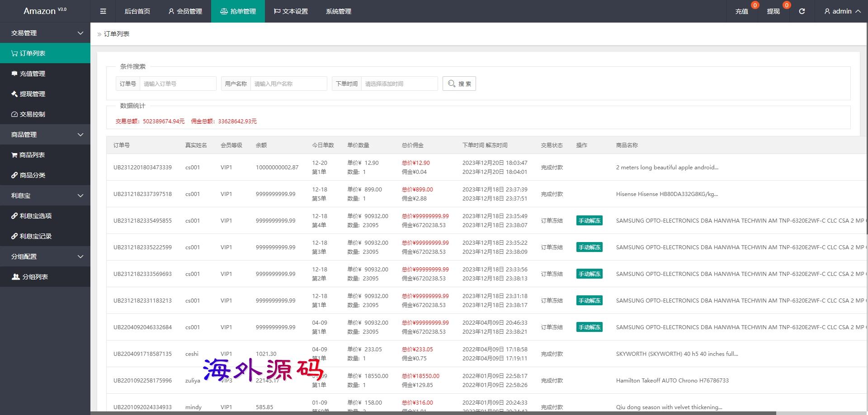Click 总价¥18550.00 amount

pyautogui.click(x=420, y=376)
